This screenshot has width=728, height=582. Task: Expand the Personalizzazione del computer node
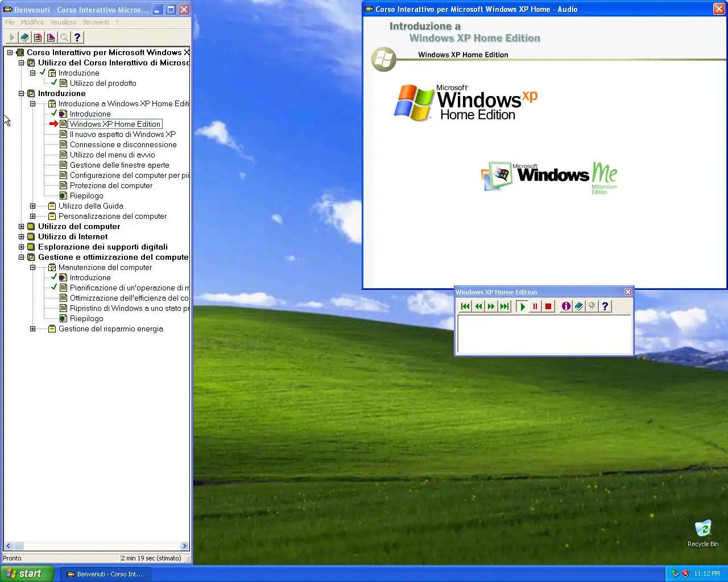[32, 216]
